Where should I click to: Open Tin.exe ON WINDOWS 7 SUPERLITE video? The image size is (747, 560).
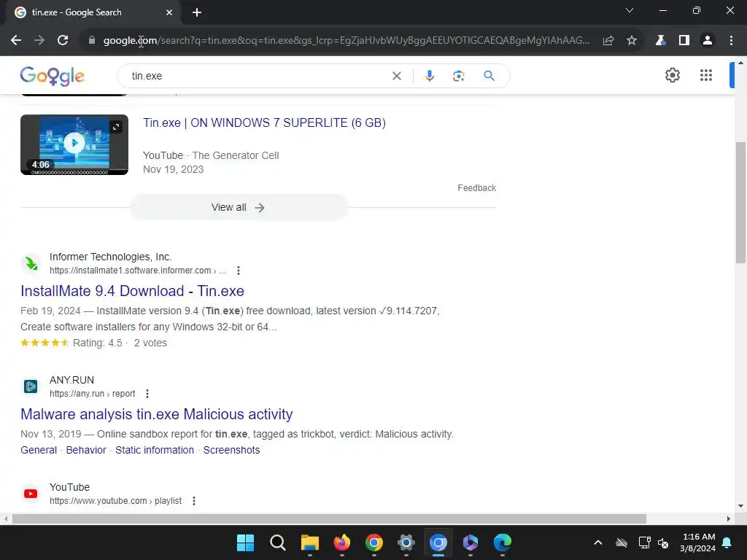(x=264, y=122)
